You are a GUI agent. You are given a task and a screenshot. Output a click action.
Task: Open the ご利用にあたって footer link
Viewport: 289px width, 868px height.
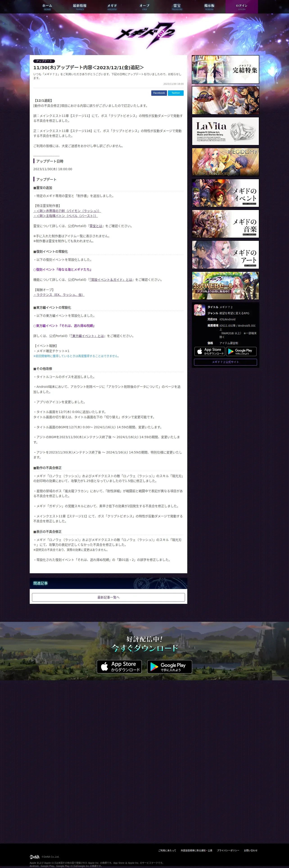click(167, 850)
